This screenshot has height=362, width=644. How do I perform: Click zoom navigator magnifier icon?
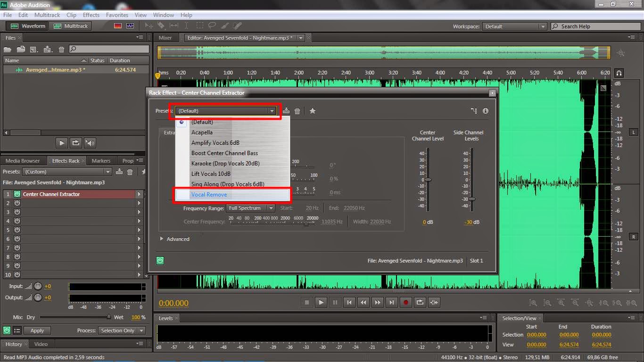pos(621,53)
